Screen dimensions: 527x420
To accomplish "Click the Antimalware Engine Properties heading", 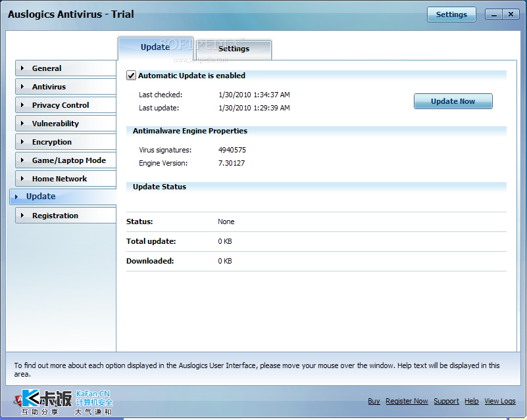I will click(x=190, y=131).
